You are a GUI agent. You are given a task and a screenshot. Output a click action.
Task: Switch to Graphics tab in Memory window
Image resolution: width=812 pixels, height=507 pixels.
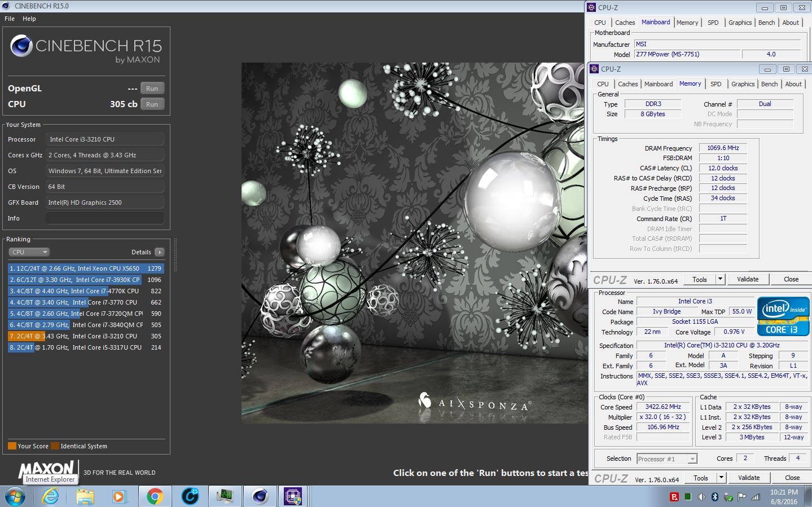(743, 84)
